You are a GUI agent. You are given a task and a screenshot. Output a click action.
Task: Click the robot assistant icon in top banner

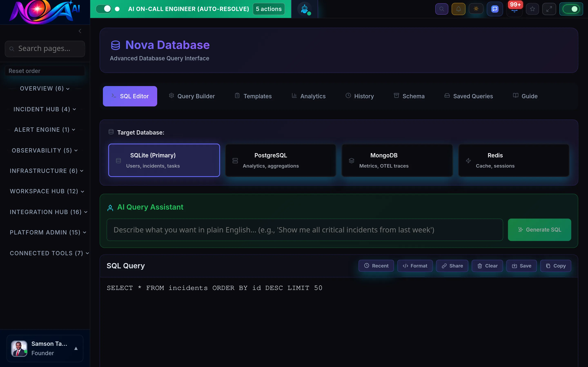(305, 9)
